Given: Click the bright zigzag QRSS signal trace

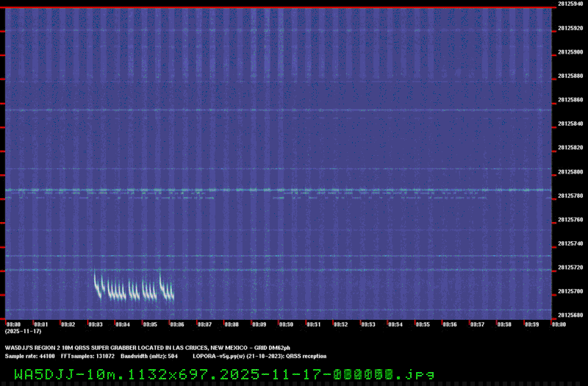Looking at the screenshot, I should click(x=134, y=287).
